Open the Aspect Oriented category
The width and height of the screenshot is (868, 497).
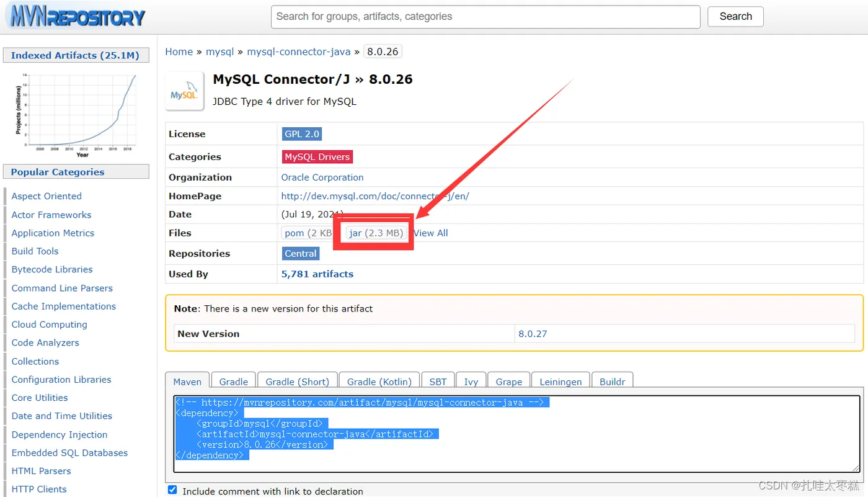coord(46,196)
